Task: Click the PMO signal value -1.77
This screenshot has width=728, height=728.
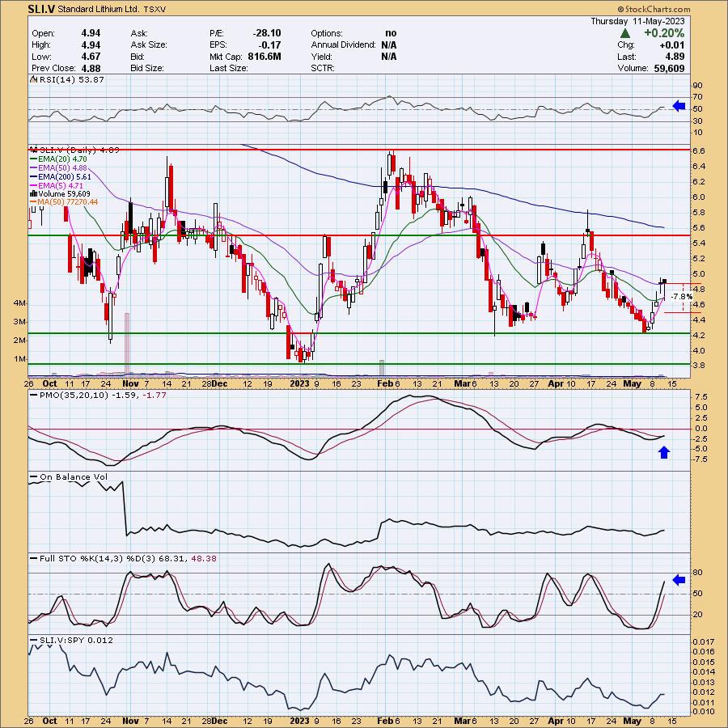Action: click(154, 395)
